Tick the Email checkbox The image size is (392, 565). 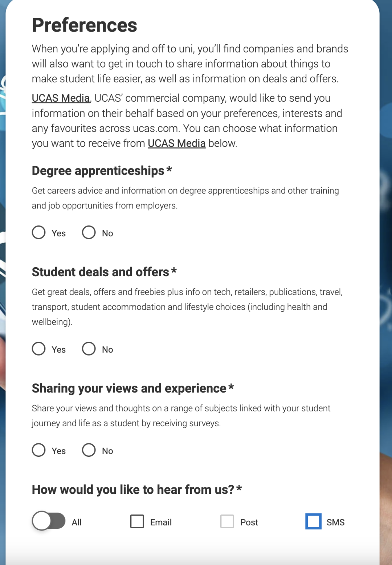(x=137, y=521)
